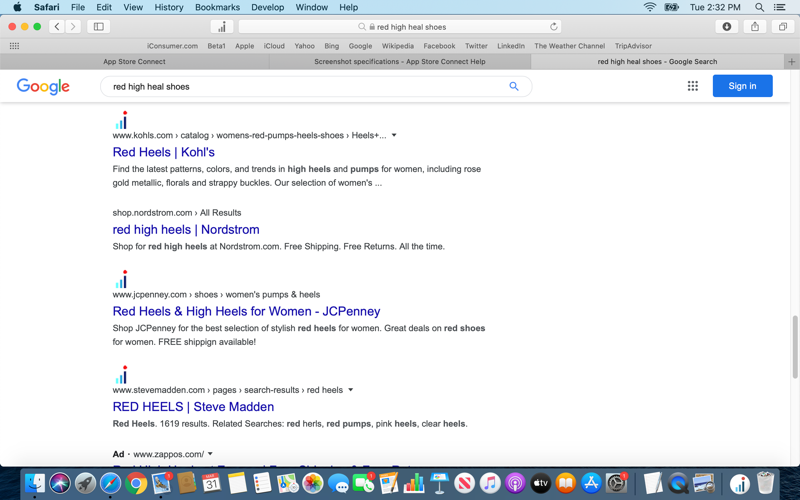This screenshot has height=500, width=800.
Task: Click the iConsumer bar icon above Kohl's result
Action: click(x=121, y=120)
